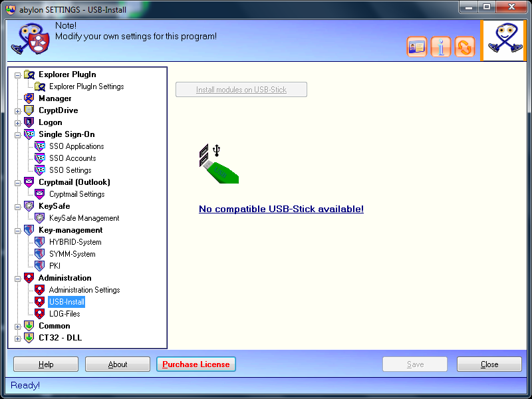Viewport: 532px width, 399px height.
Task: Click the SYMM-System icon
Action: (40, 254)
